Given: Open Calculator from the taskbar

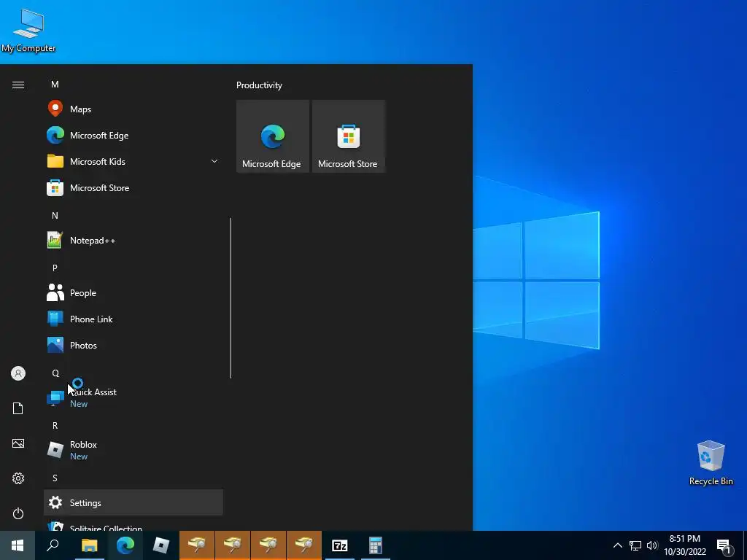Looking at the screenshot, I should click(x=376, y=545).
